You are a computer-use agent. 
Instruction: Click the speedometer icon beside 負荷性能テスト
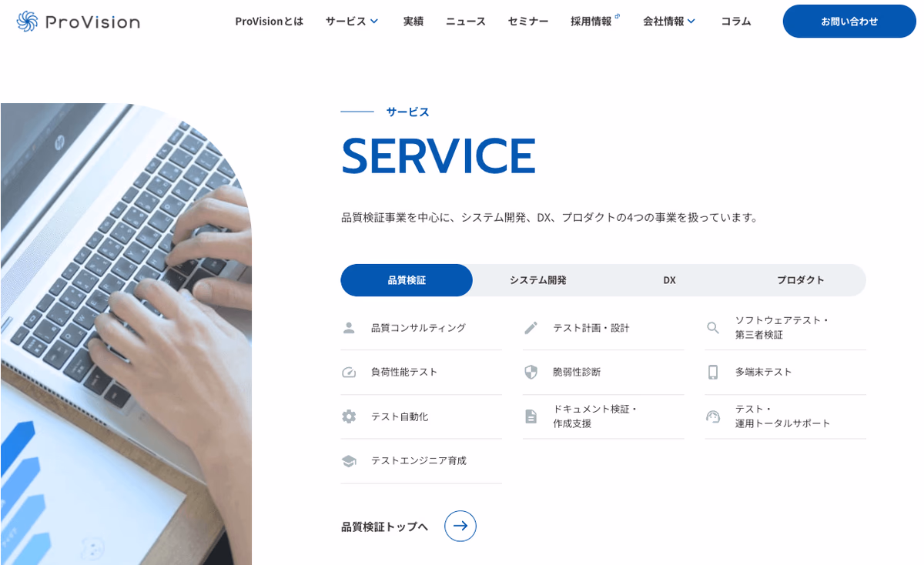point(349,373)
